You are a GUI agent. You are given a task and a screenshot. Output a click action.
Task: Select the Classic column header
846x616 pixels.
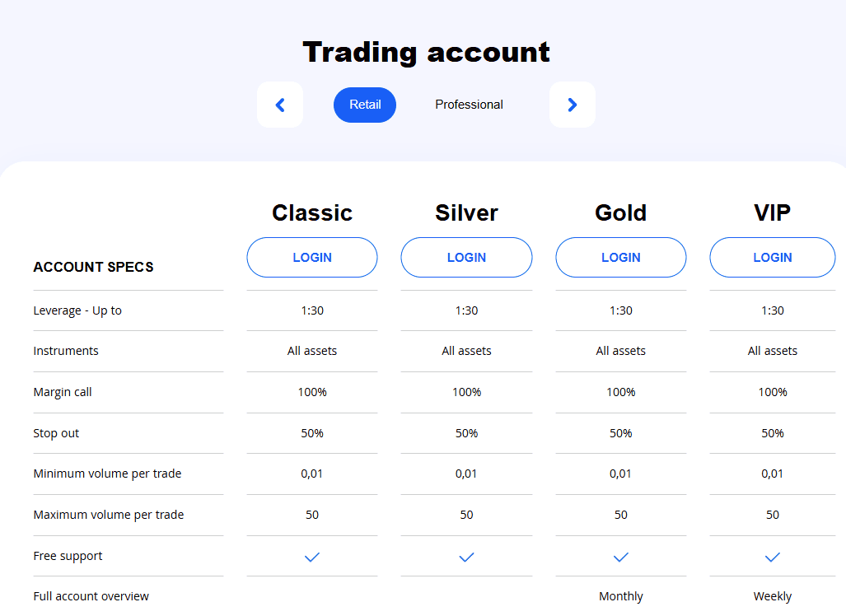[311, 212]
